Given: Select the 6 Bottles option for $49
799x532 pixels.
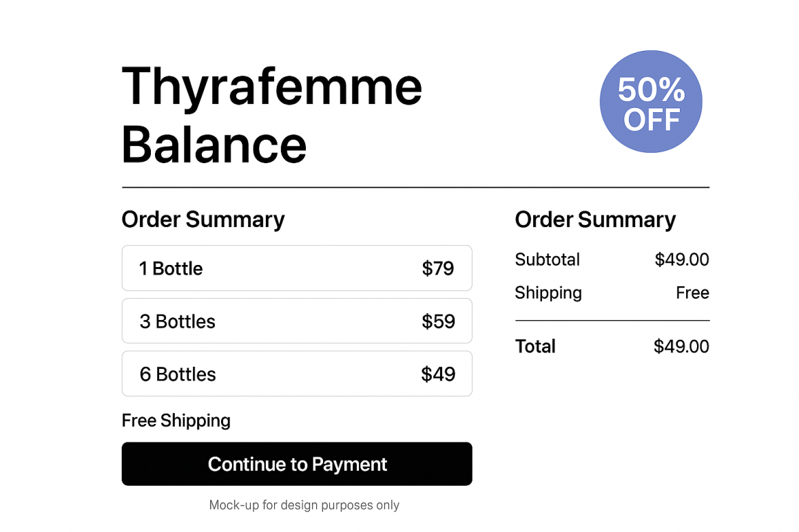Looking at the screenshot, I should 297,374.
